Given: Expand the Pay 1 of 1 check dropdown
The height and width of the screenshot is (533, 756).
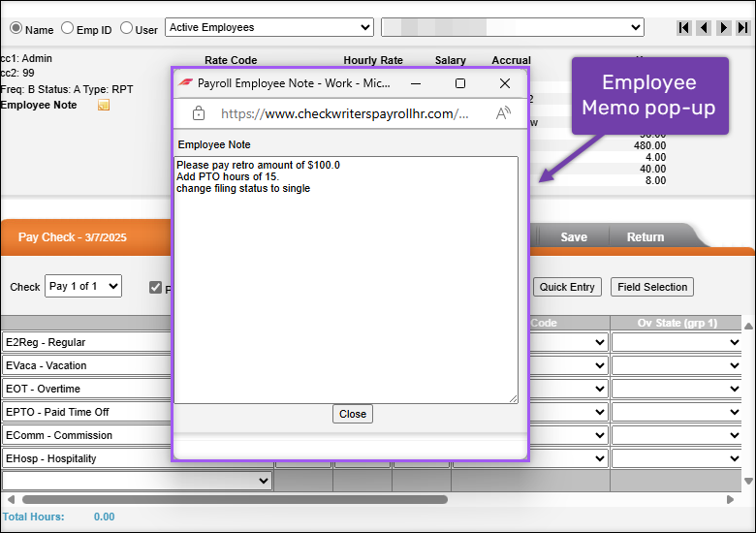Looking at the screenshot, I should click(x=83, y=286).
